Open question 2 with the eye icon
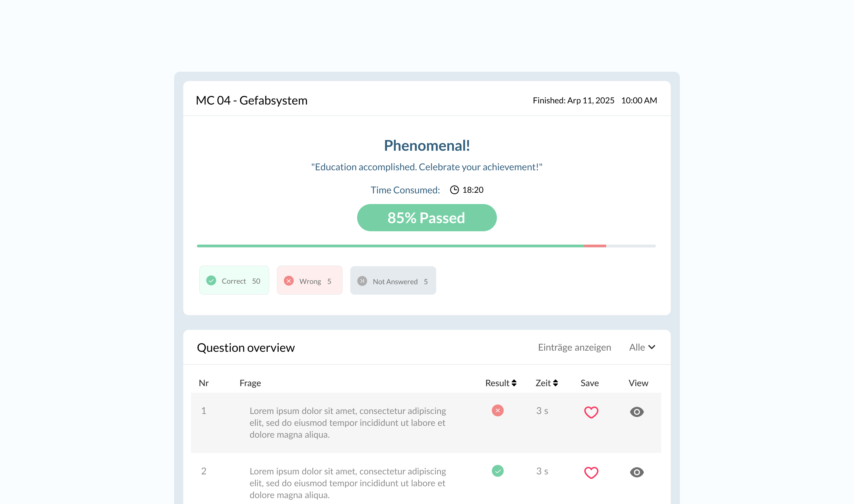 (x=637, y=472)
